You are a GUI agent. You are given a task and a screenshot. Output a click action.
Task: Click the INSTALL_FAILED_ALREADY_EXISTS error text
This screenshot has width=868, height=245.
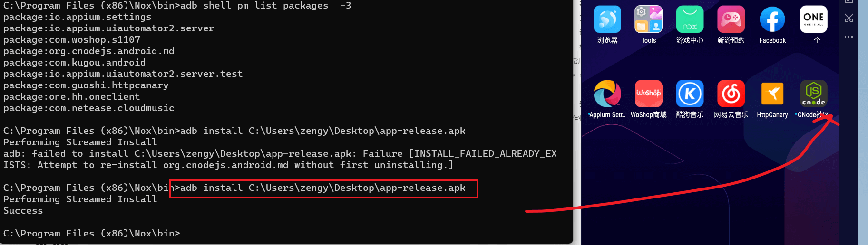[482, 153]
